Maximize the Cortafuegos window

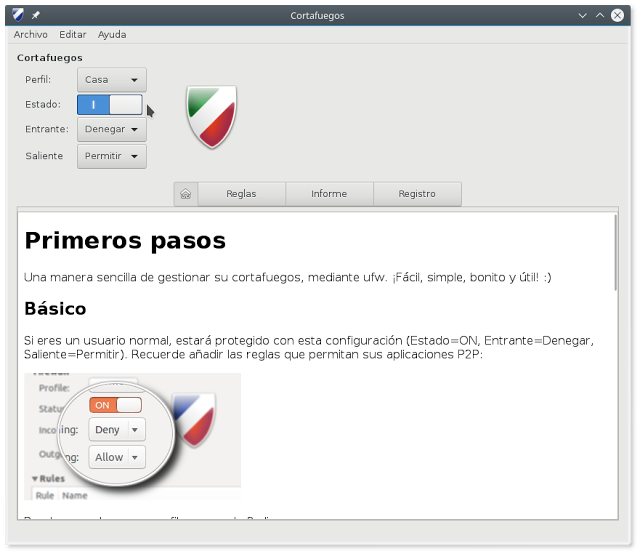point(600,16)
